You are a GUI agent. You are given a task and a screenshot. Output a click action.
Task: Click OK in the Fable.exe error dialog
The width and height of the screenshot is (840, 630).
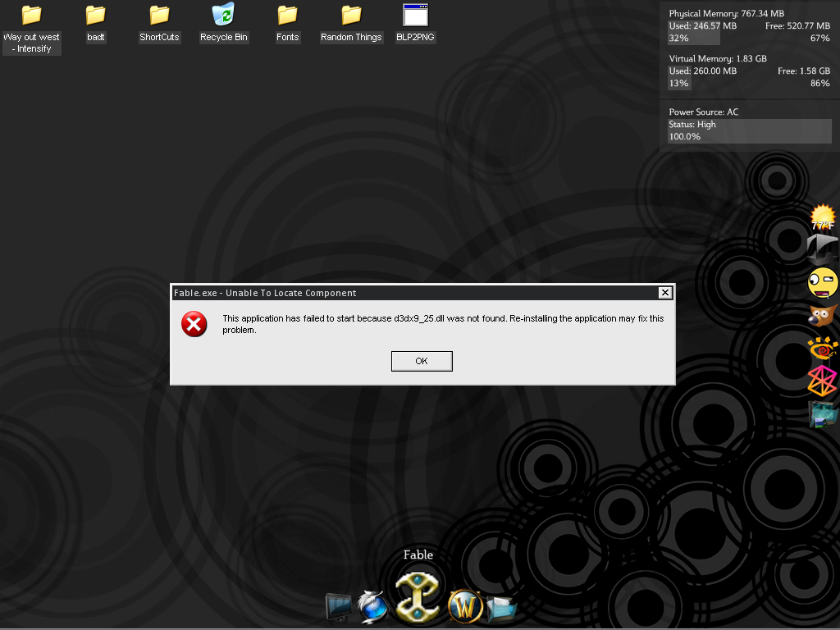click(422, 361)
